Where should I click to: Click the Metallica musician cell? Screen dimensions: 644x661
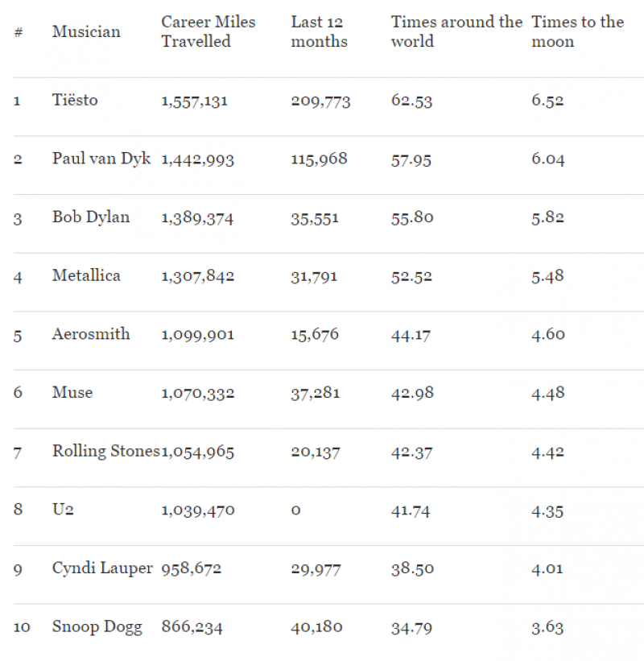click(x=86, y=276)
